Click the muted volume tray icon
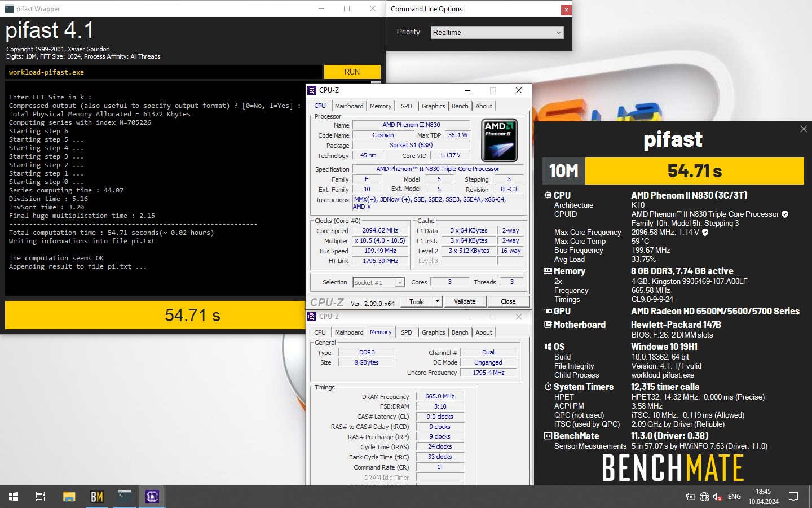Image resolution: width=812 pixels, height=508 pixels. coord(718,497)
